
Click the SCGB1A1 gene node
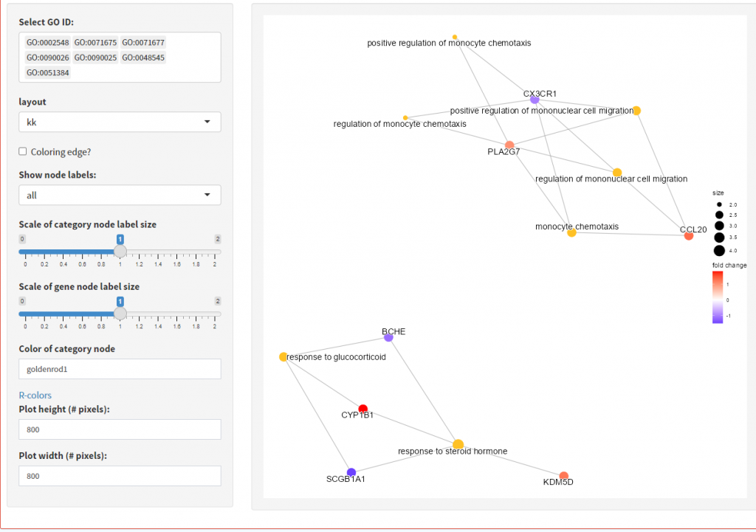pos(351,472)
